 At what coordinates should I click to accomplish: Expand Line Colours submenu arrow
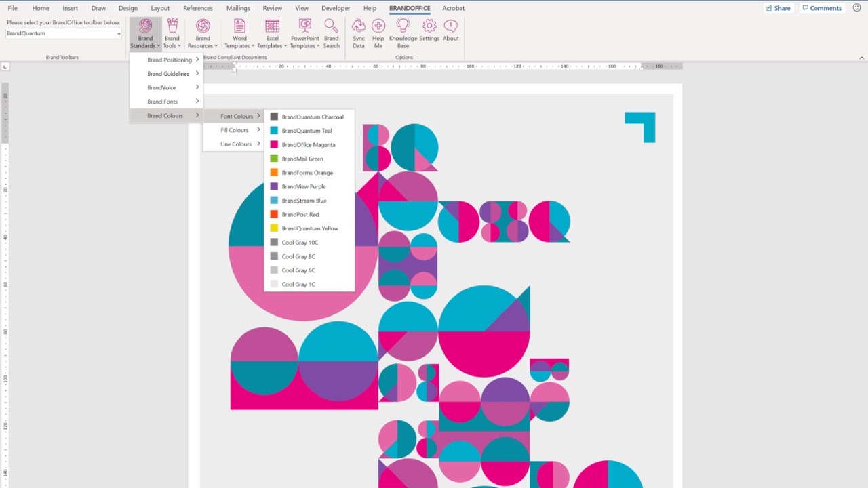pos(258,144)
